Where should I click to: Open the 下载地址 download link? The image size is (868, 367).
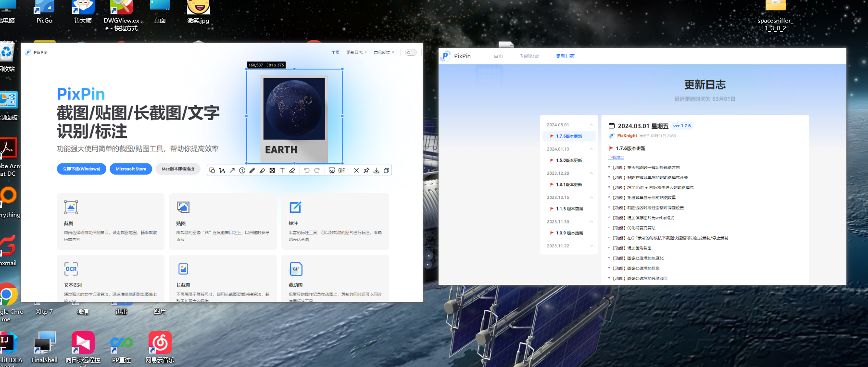616,158
